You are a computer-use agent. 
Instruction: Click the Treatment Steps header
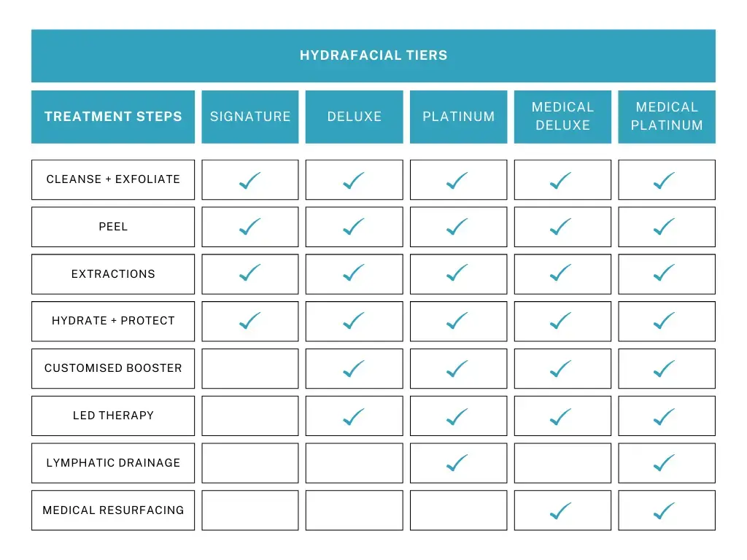pyautogui.click(x=113, y=117)
